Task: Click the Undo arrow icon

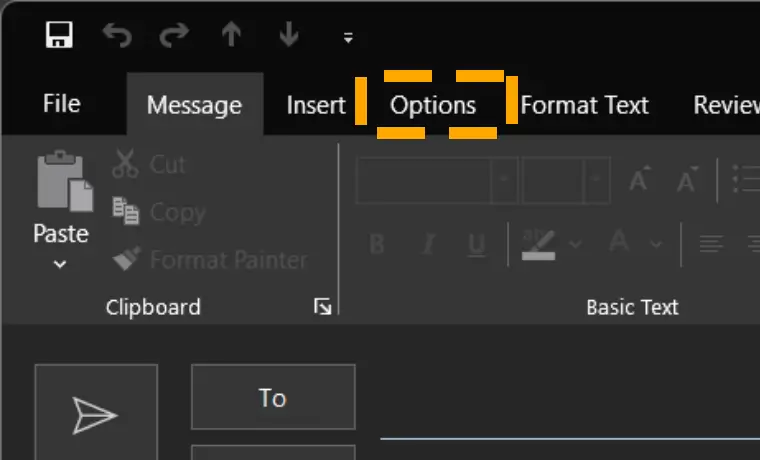Action: point(117,35)
